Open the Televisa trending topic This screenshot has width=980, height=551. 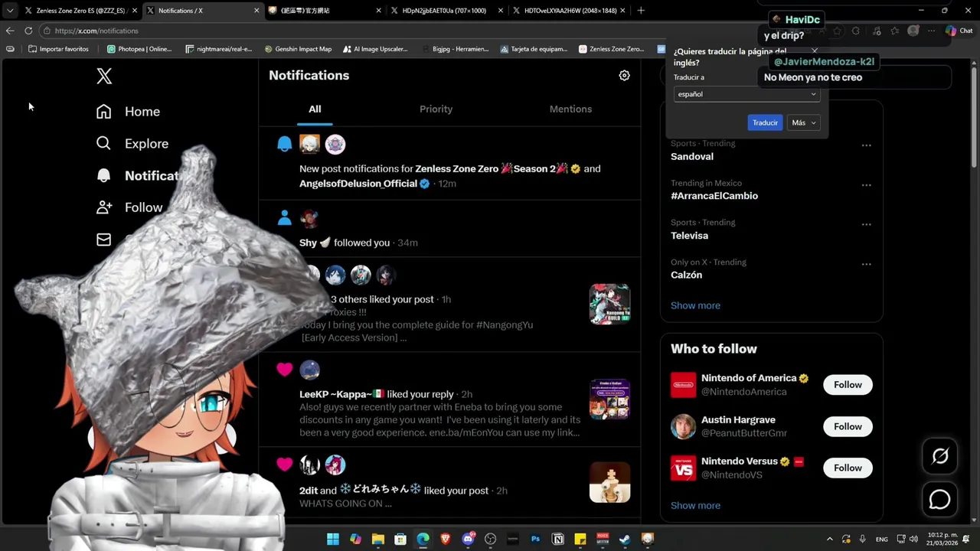tap(689, 236)
